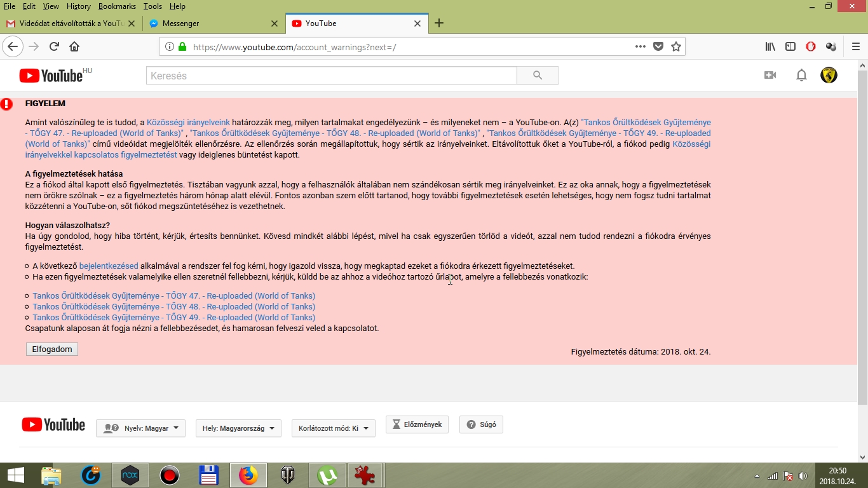Open the Help menu
This screenshot has width=868, height=488.
click(177, 6)
